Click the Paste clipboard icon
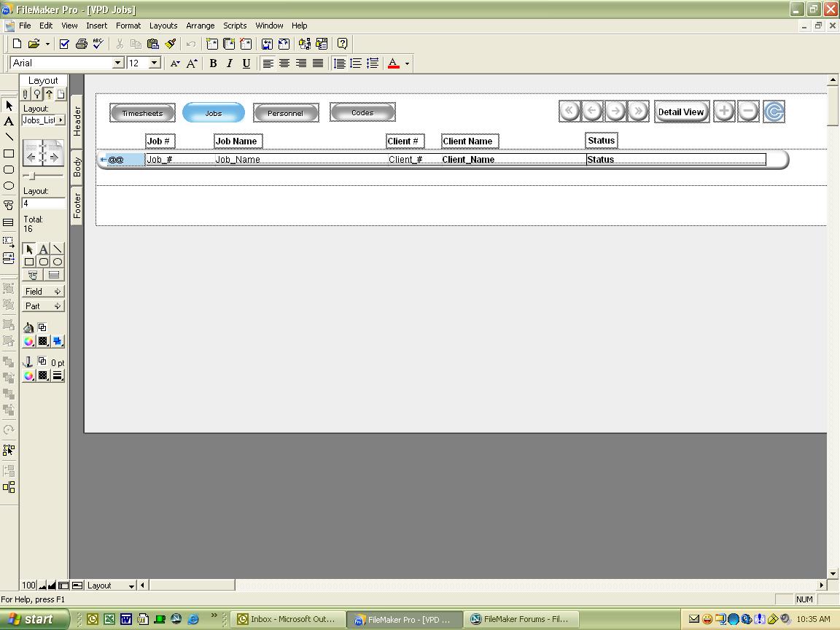This screenshot has height=630, width=840. pos(153,44)
